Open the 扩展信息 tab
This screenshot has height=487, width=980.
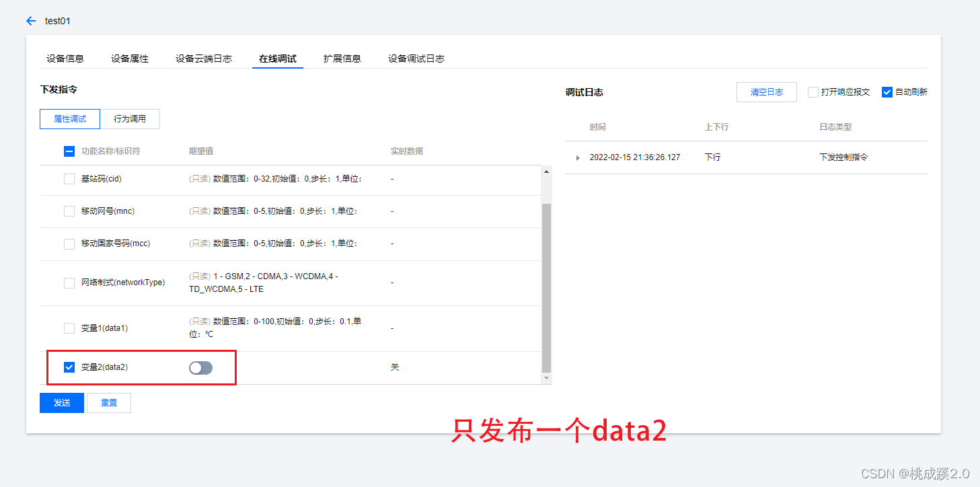point(342,59)
